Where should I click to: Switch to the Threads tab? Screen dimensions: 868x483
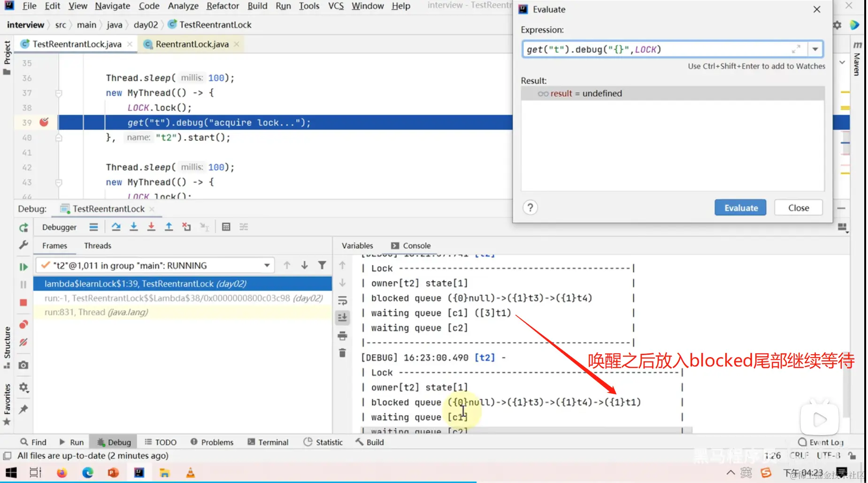pos(98,246)
